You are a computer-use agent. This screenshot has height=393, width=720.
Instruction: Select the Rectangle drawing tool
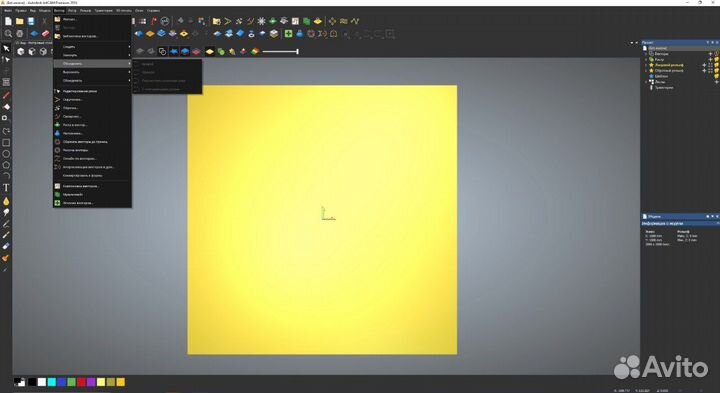coord(6,143)
